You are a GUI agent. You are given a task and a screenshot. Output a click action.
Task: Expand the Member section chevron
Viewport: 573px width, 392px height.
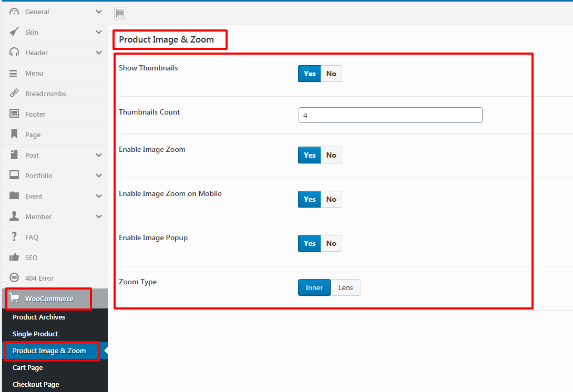99,216
